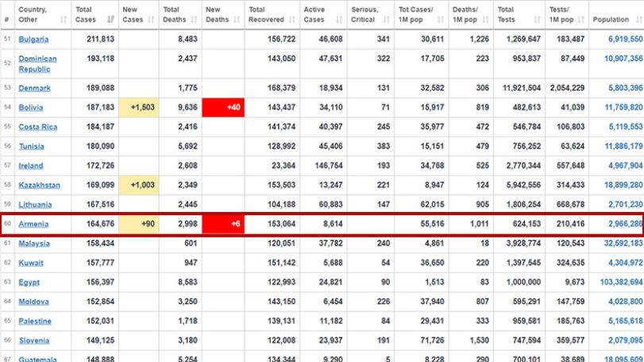Open the Dominican Republic country link
This screenshot has width=644, height=362.
coord(38,64)
